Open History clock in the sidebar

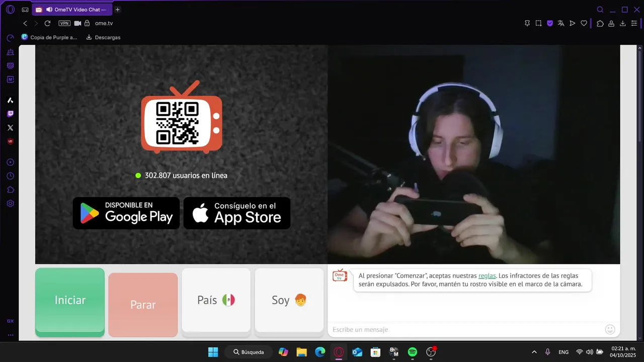(x=10, y=176)
